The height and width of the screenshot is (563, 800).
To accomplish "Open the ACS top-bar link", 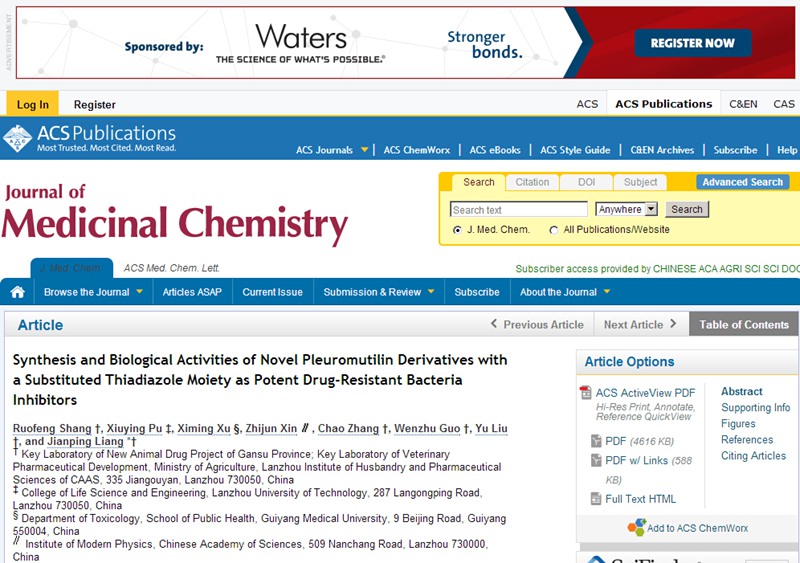I will 587,104.
